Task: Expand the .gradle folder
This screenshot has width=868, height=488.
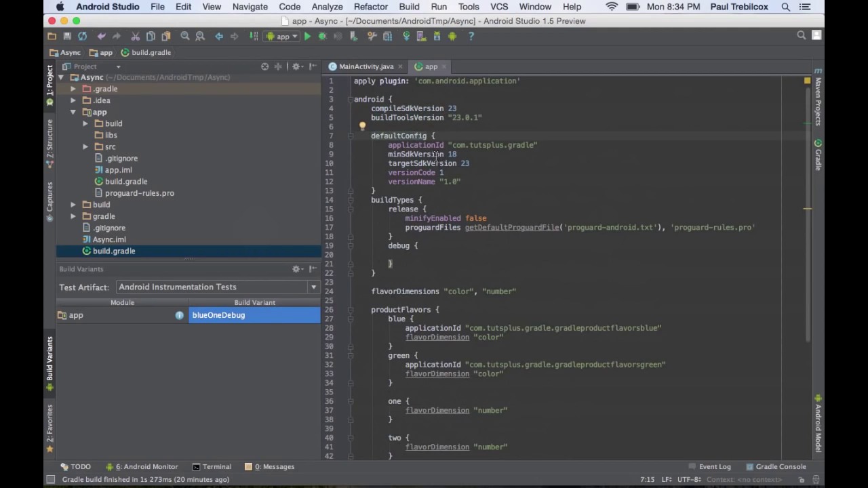Action: point(73,89)
